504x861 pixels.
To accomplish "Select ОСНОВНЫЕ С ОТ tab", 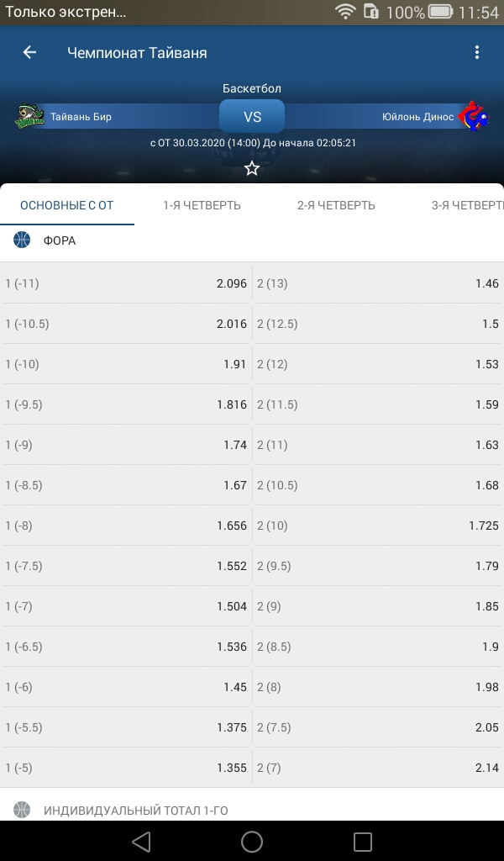I will click(x=67, y=205).
